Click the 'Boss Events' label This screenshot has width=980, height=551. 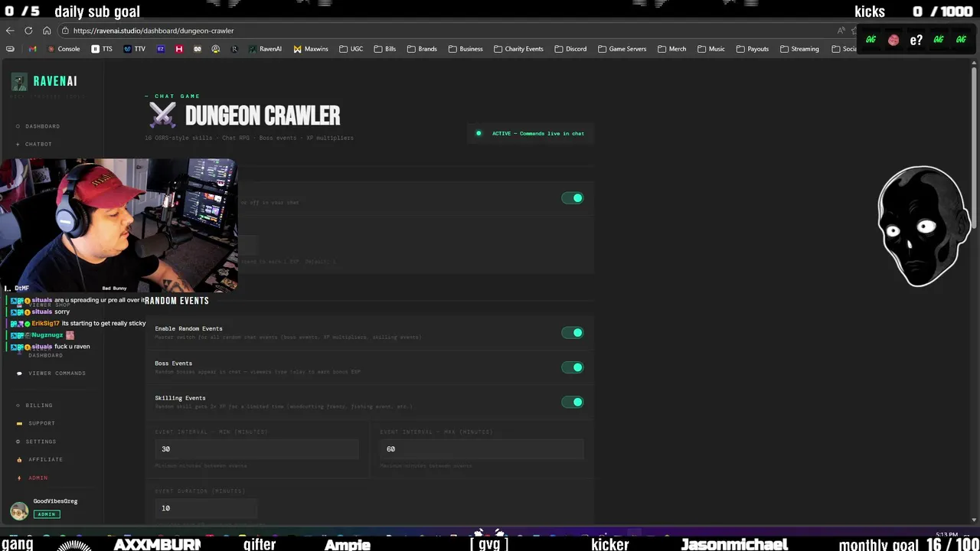click(173, 364)
